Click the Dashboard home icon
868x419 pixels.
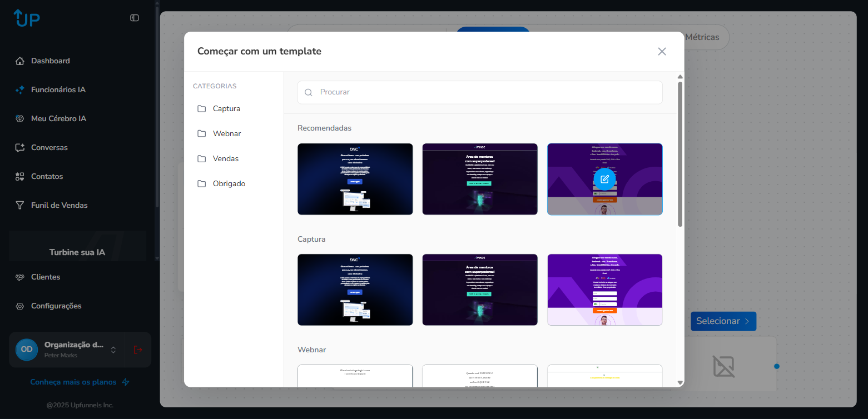[20, 61]
